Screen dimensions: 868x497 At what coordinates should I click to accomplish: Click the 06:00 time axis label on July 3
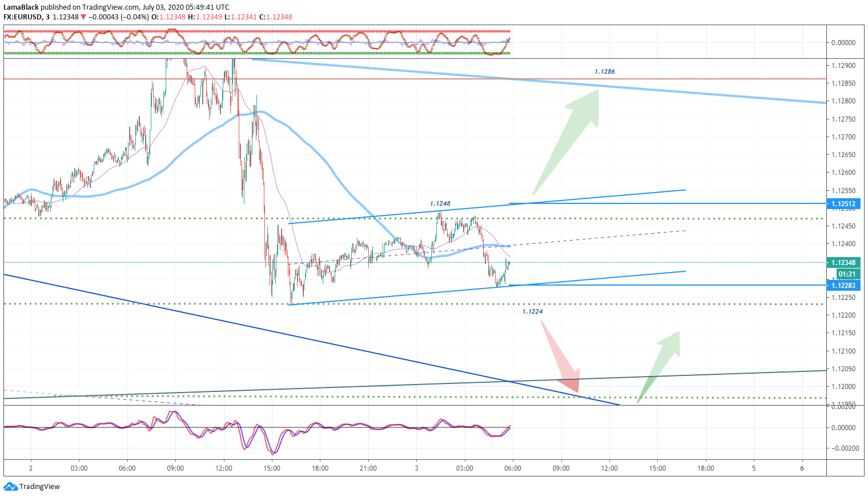(513, 468)
